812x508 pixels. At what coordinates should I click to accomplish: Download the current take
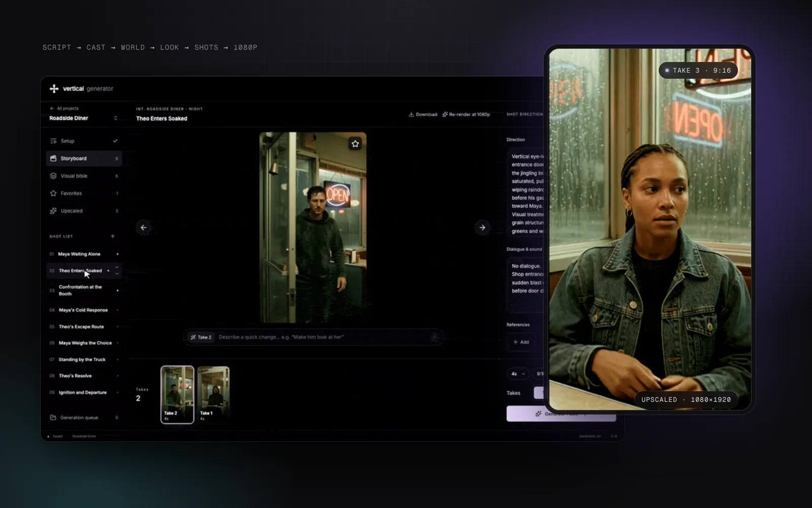[423, 114]
